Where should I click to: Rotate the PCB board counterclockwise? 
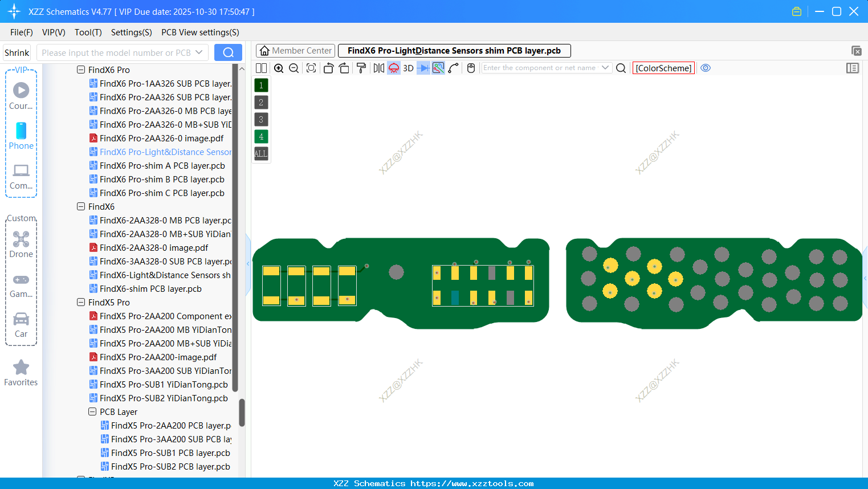328,68
